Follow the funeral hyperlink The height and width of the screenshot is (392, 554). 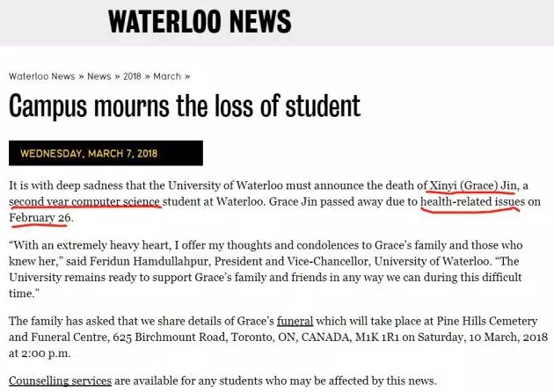tap(295, 321)
